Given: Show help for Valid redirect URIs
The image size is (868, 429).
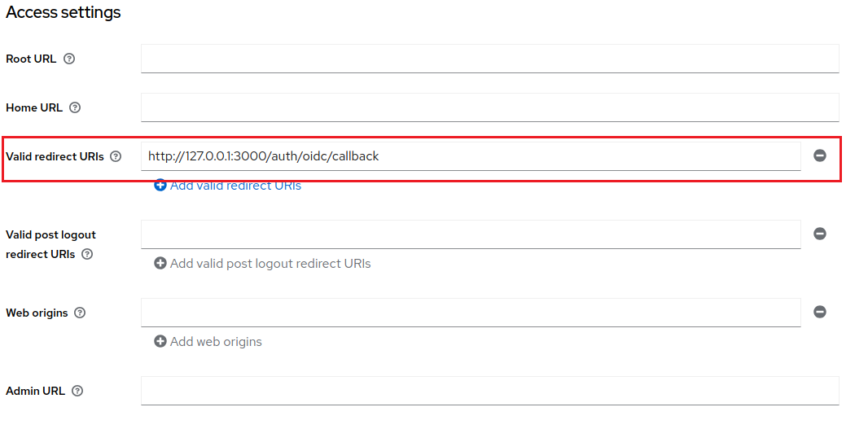Looking at the screenshot, I should (x=116, y=156).
